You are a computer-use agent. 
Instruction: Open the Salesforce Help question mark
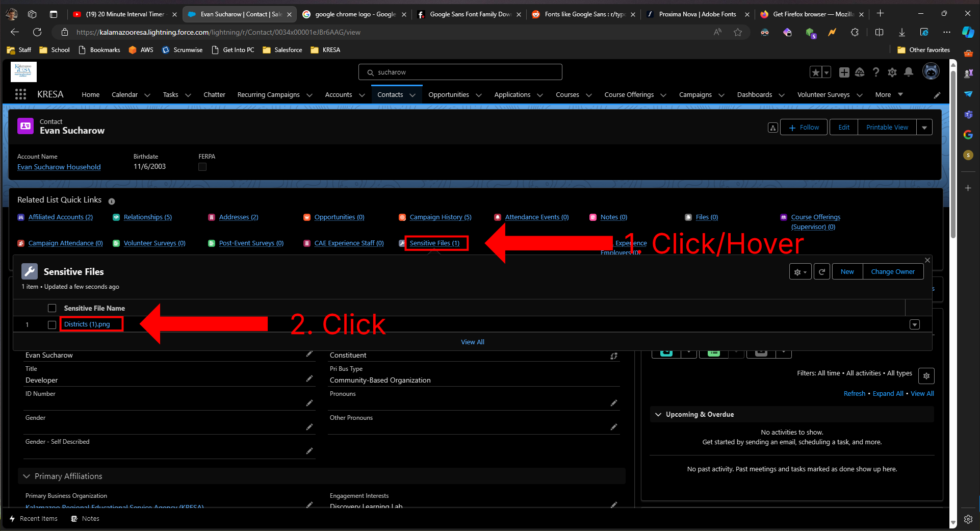click(876, 72)
